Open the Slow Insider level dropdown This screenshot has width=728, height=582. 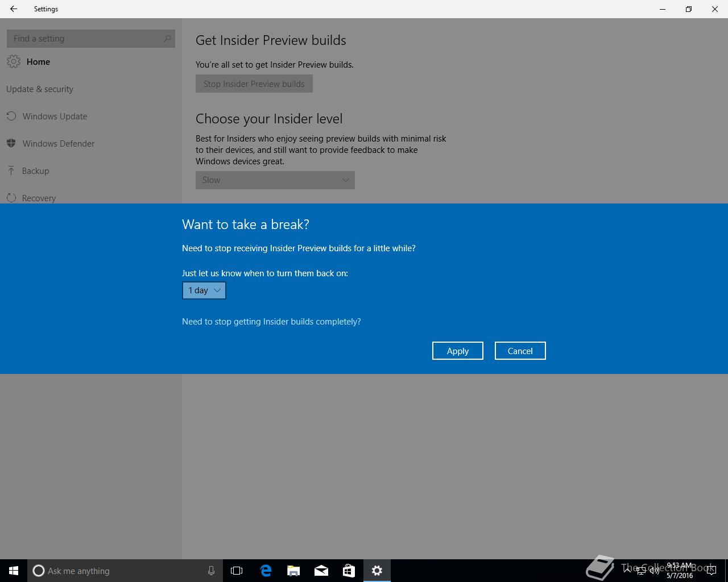(275, 180)
